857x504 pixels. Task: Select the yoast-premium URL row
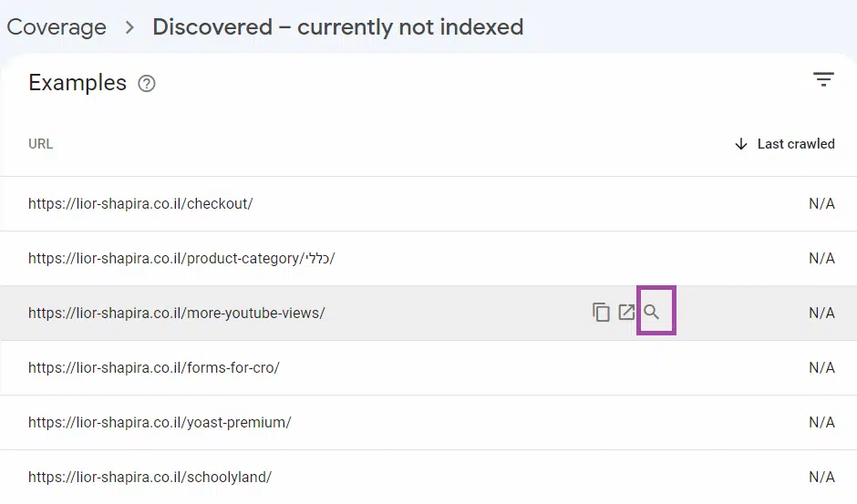click(x=160, y=423)
